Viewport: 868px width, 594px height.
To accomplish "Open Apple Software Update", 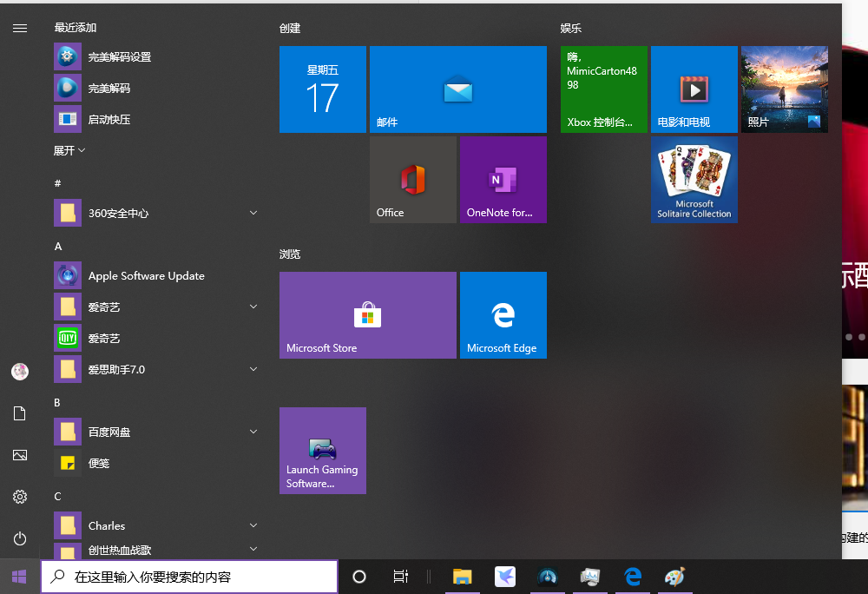I will pos(155,275).
